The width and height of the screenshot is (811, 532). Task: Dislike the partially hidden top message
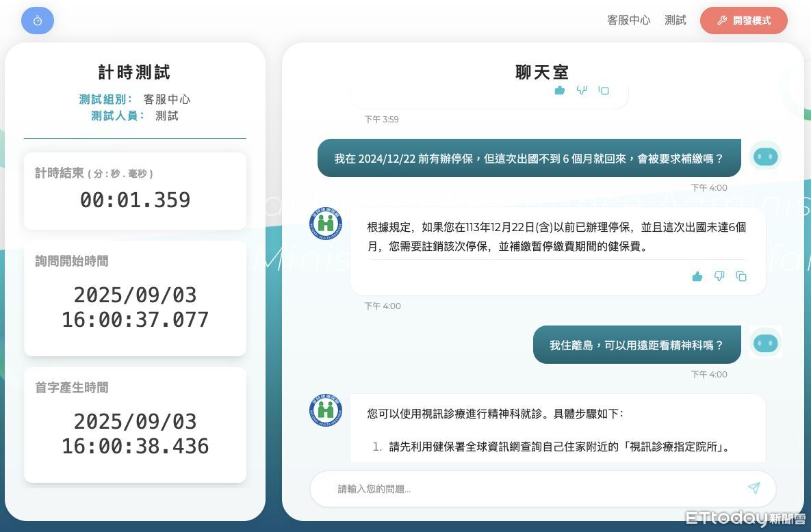(582, 90)
